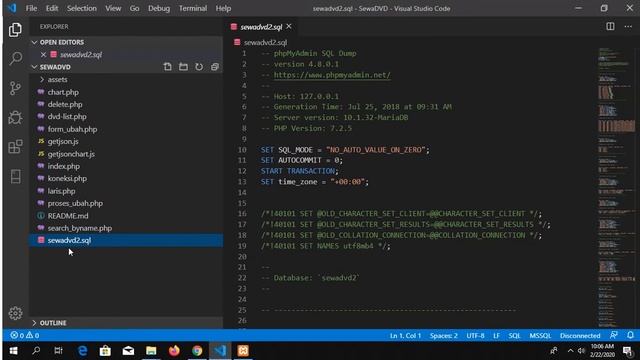
Task: Open delete.php in explorer
Action: 65,104
